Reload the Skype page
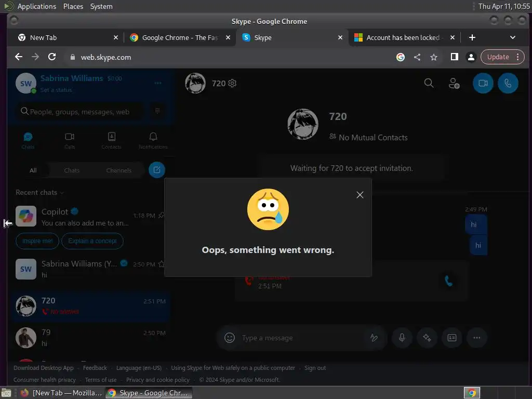532x399 pixels. pyautogui.click(x=52, y=57)
